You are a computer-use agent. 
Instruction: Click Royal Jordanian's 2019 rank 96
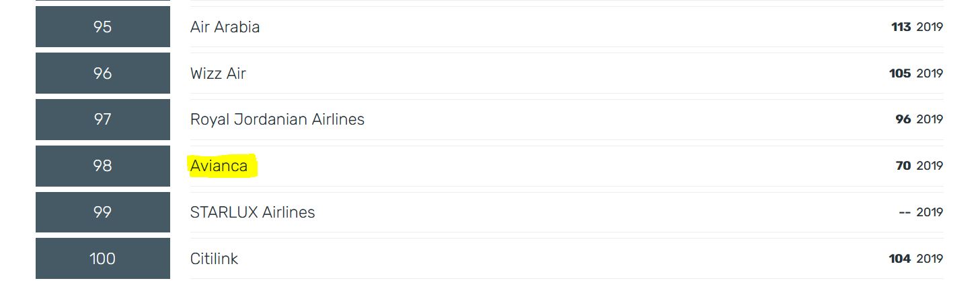pyautogui.click(x=903, y=119)
